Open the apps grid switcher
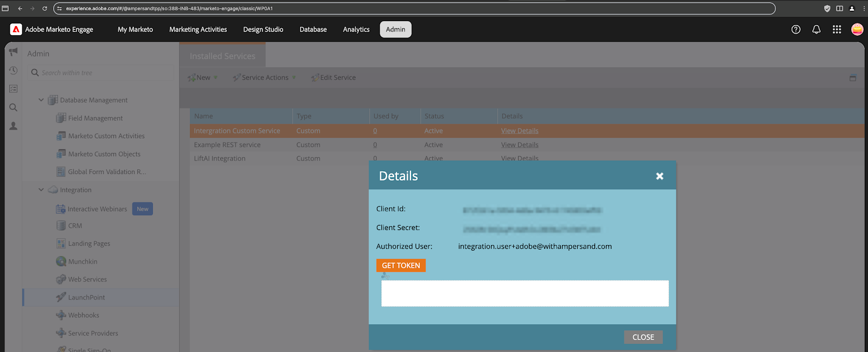 click(837, 29)
